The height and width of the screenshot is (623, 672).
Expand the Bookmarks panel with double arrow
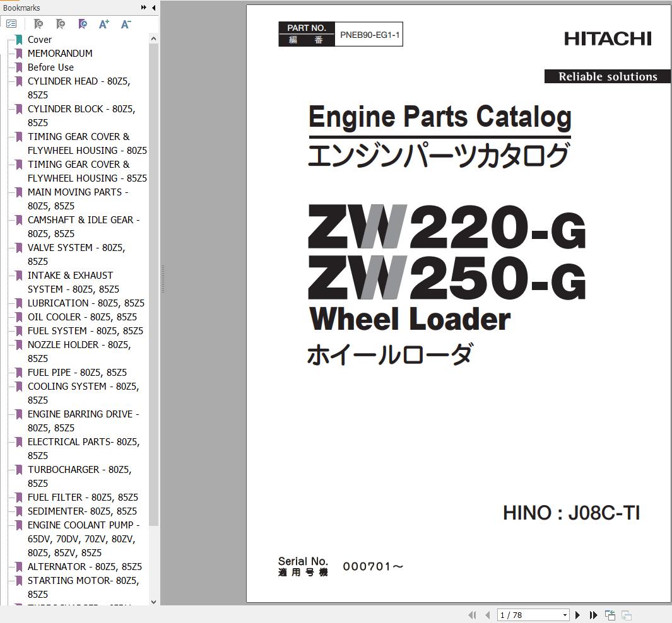[144, 8]
